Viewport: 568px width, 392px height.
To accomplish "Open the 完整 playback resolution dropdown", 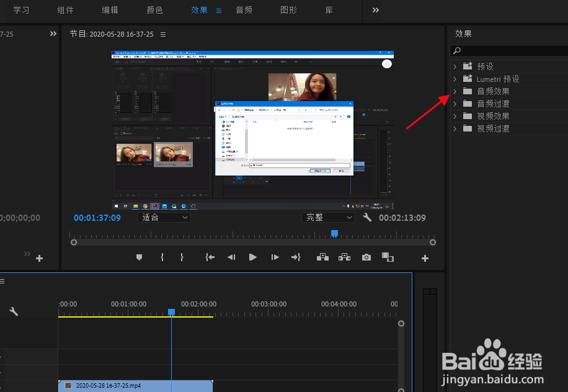I will (x=328, y=218).
